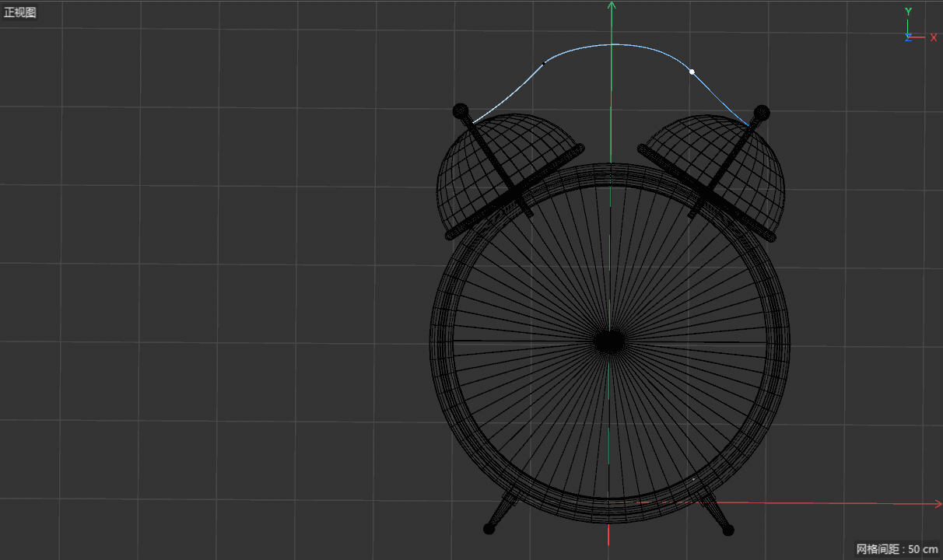943x560 pixels.
Task: Select the left foot ball of clock
Action: (x=489, y=529)
